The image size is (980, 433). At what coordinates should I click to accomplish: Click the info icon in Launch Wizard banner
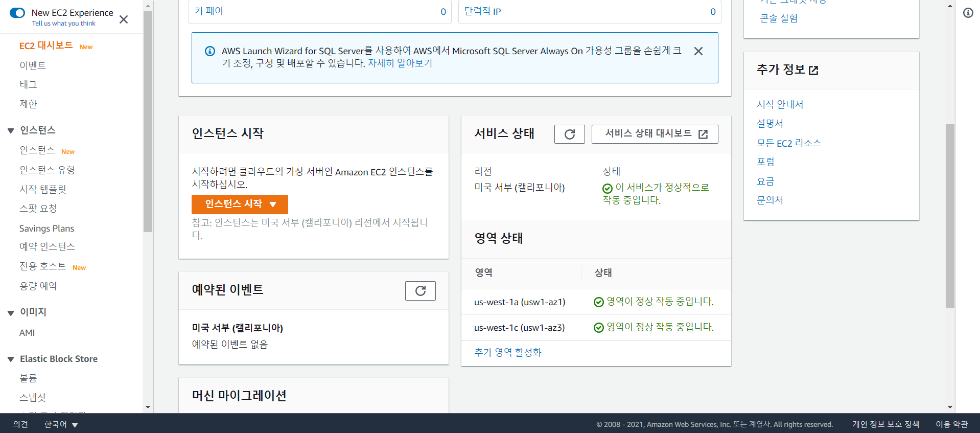pos(210,51)
